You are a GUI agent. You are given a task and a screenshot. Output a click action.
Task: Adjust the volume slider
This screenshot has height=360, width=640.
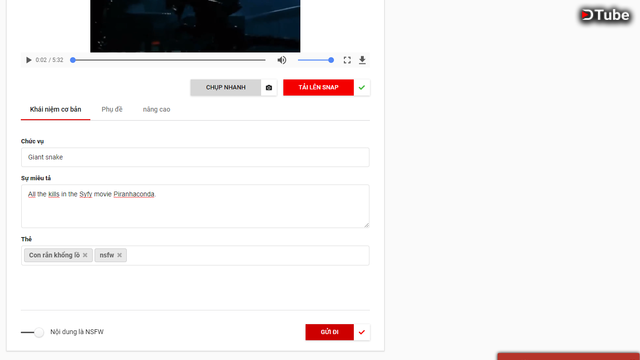(x=316, y=60)
